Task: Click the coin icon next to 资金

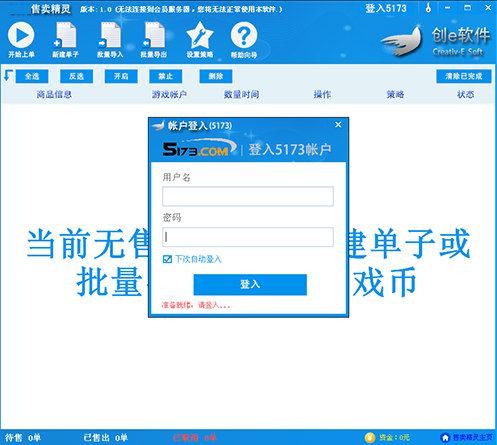Action: (x=370, y=437)
